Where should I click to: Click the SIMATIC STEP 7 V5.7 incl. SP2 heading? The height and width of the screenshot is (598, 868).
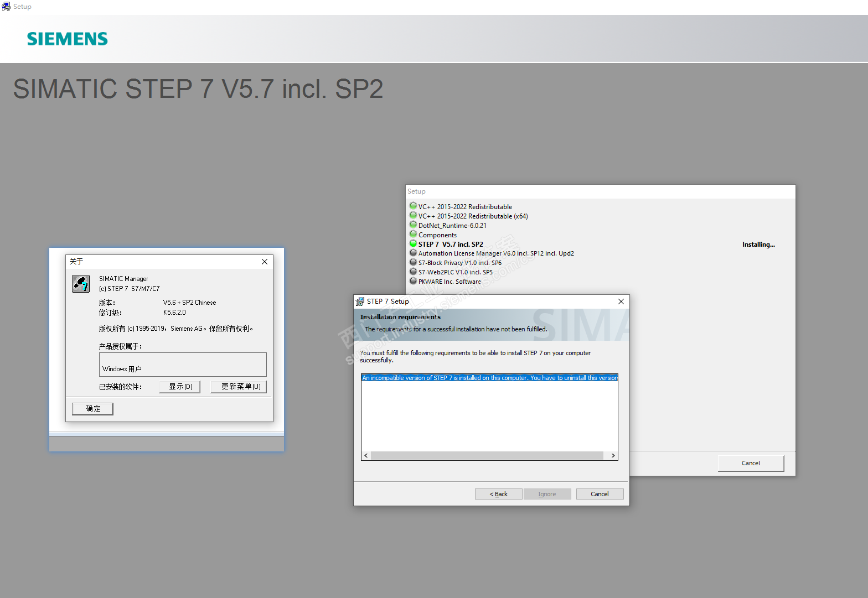[x=198, y=89]
